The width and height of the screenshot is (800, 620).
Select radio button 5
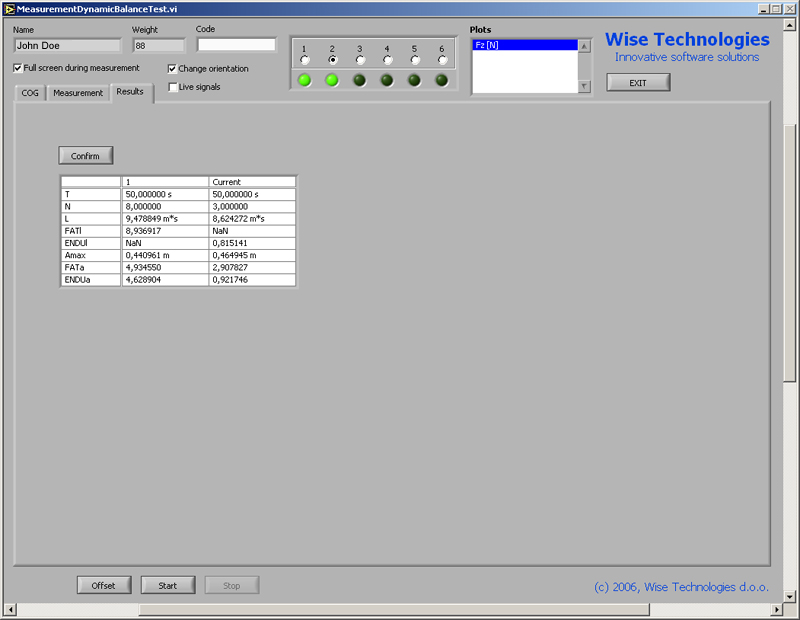coord(415,60)
